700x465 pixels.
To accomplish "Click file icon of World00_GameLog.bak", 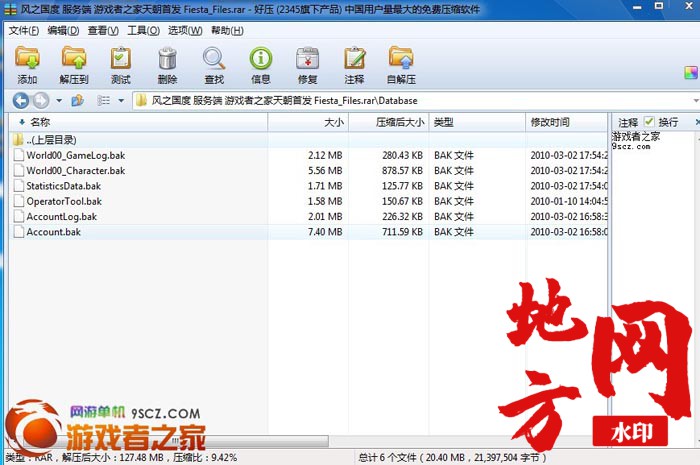I will [19, 155].
